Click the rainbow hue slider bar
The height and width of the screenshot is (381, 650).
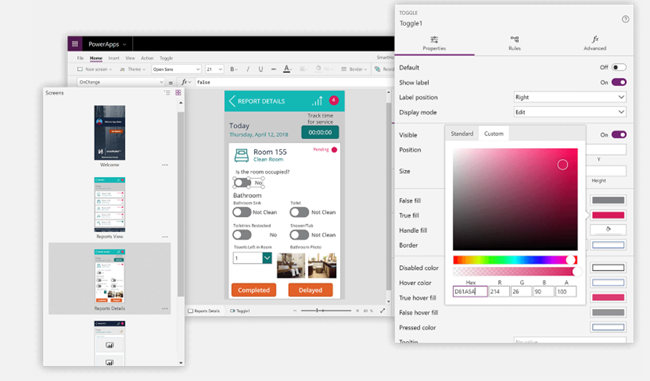tap(514, 260)
